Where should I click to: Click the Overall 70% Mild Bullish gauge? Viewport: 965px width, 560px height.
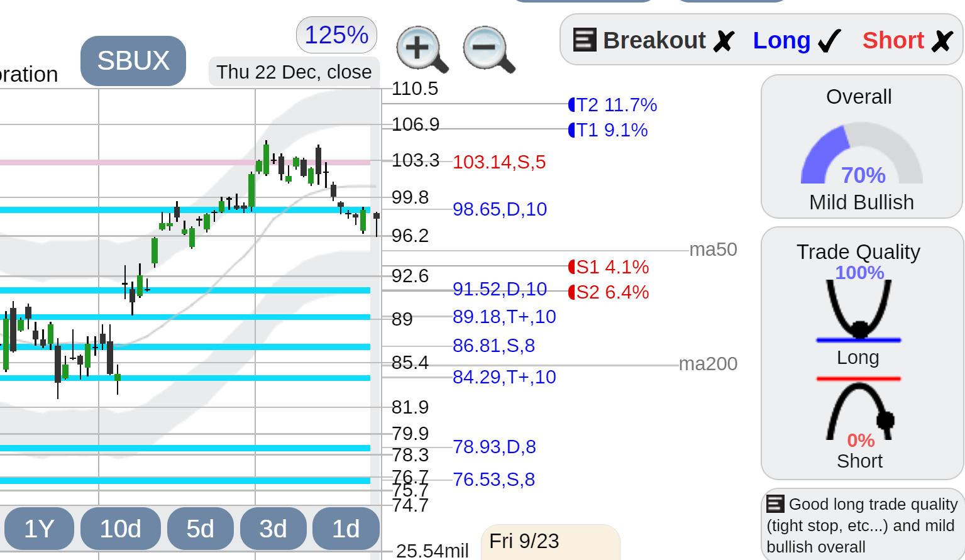(x=861, y=146)
